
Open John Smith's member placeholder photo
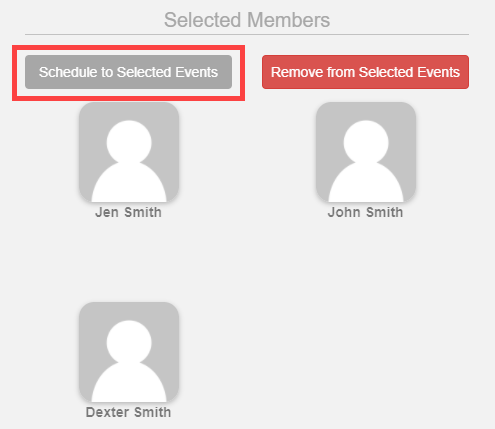pyautogui.click(x=366, y=152)
